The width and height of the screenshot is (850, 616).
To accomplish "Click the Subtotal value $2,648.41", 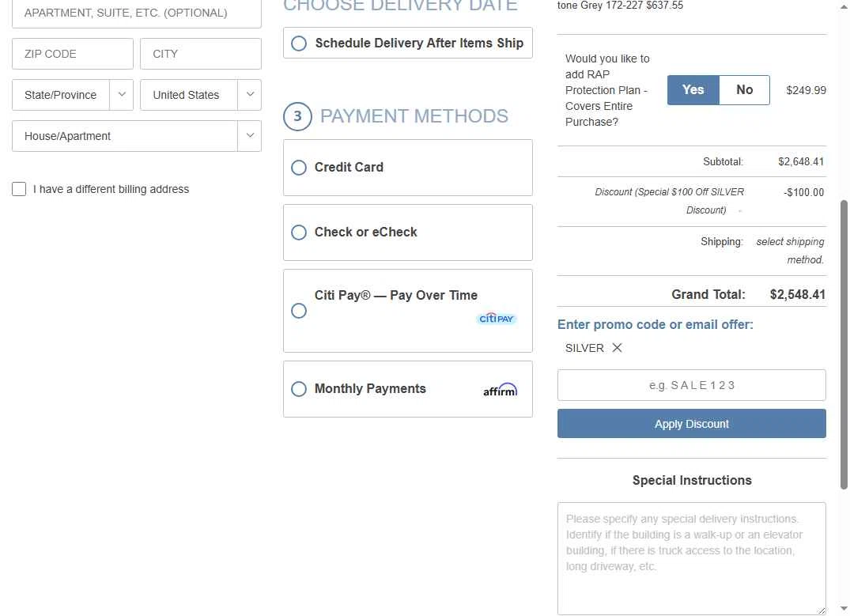I will 801,161.
